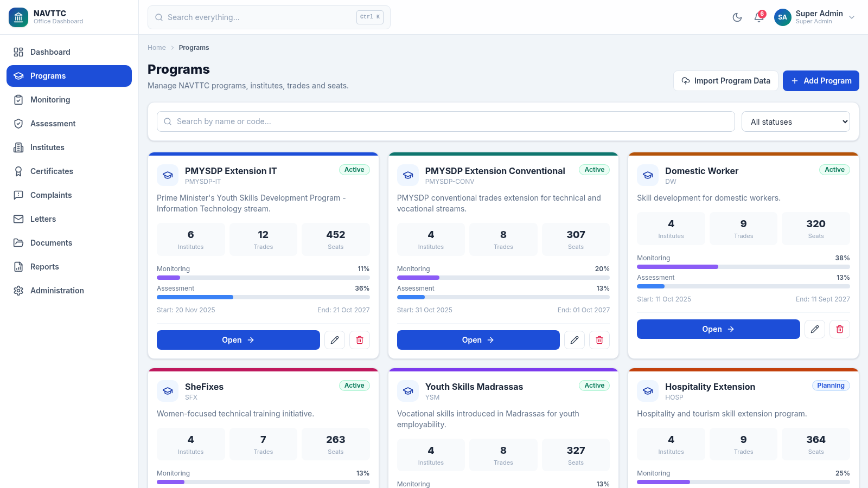Viewport: 868px width, 488px height.
Task: Delete Domestic Worker with trash icon
Action: (x=840, y=329)
